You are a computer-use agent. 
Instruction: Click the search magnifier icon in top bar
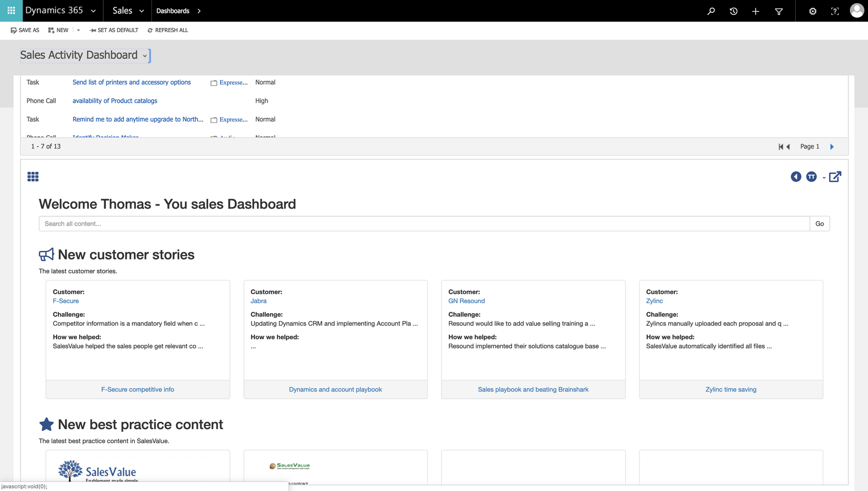coord(711,11)
